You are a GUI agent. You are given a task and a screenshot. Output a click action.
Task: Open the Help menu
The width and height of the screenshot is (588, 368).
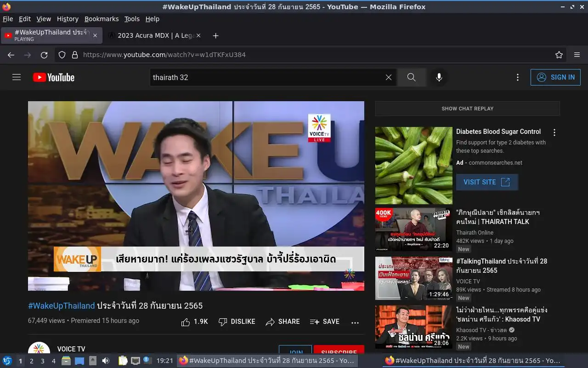(x=153, y=19)
